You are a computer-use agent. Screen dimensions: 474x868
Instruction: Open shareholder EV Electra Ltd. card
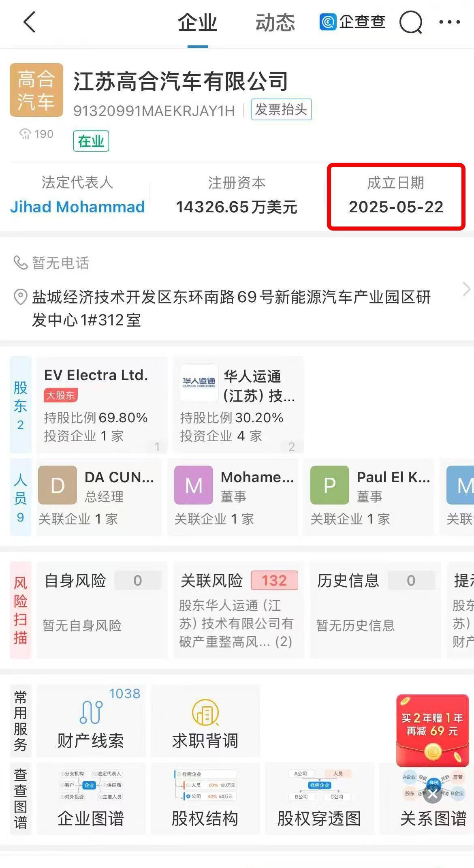101,405
